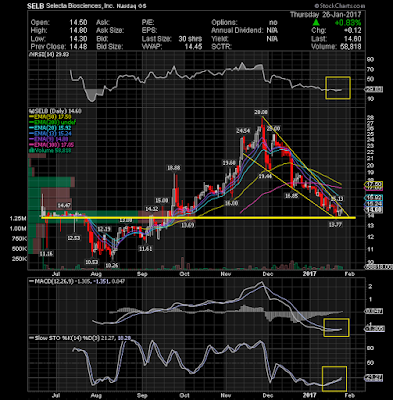
Task: Click the 1.25M volume axis label
Action: pos(18,219)
